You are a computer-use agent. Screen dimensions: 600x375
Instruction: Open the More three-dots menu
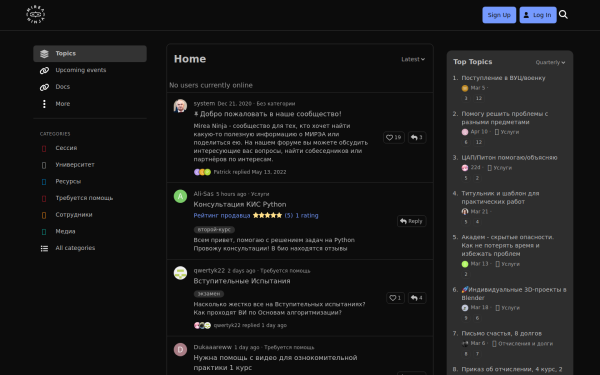pyautogui.click(x=44, y=104)
